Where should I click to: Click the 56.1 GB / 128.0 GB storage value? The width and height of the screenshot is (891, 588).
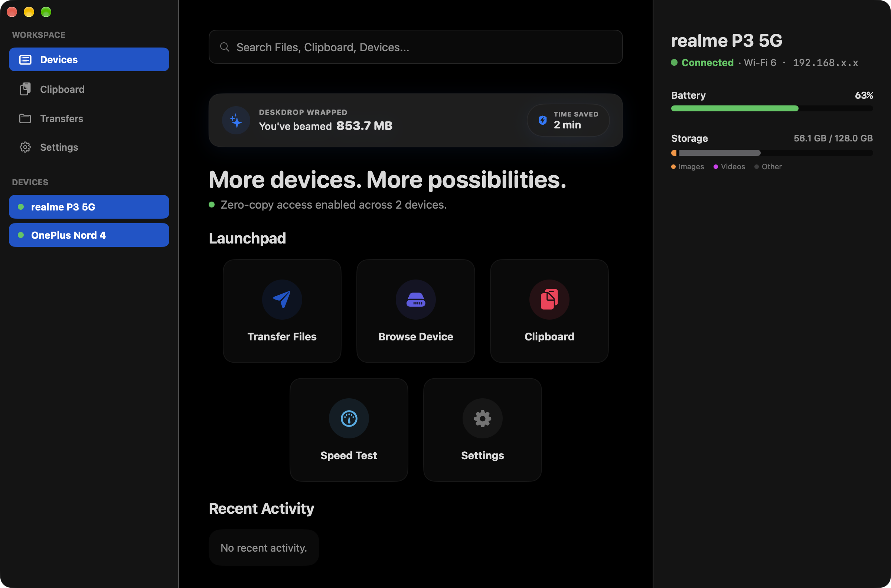833,138
